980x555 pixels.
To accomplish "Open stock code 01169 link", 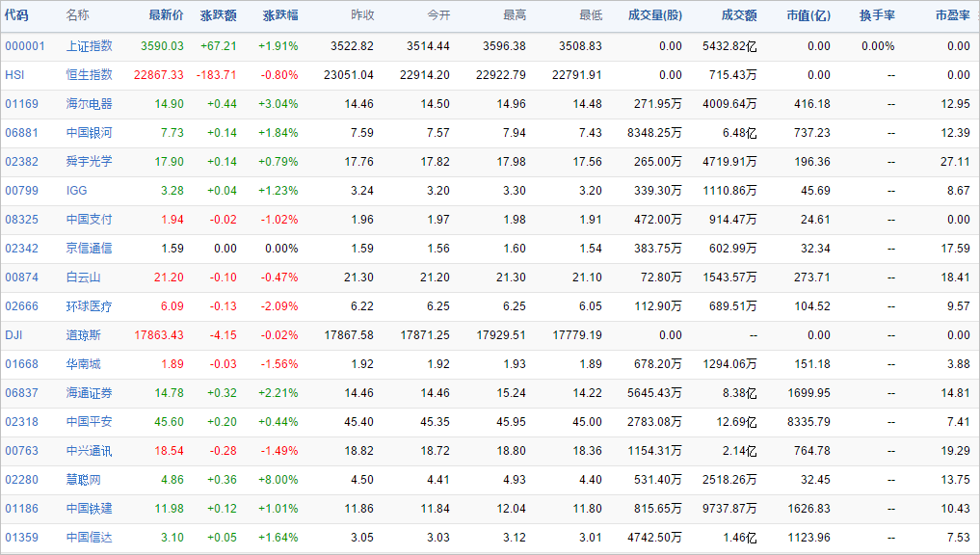I will [22, 104].
